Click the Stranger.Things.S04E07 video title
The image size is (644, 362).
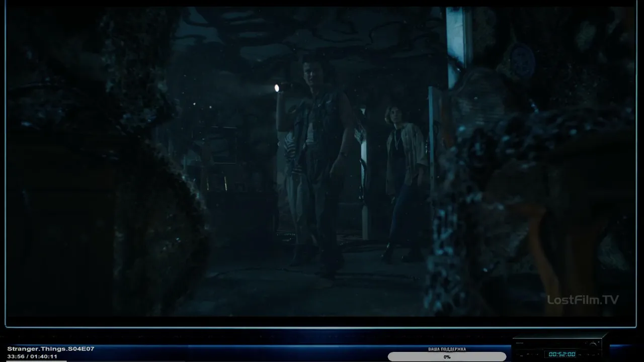pos(51,349)
